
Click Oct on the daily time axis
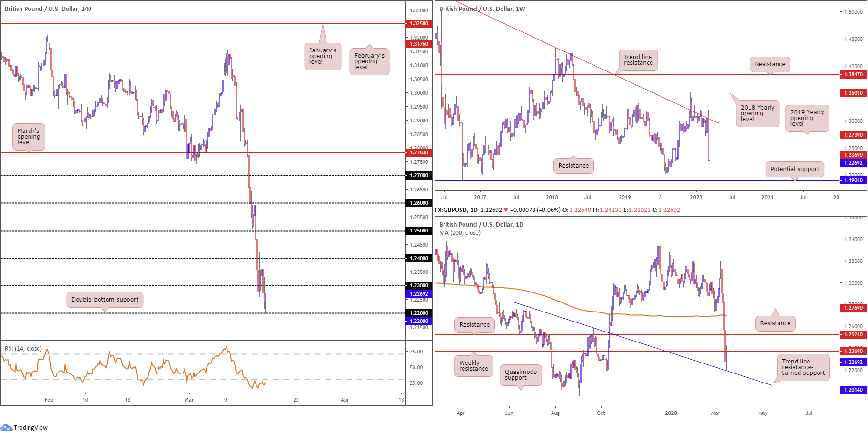(601, 413)
